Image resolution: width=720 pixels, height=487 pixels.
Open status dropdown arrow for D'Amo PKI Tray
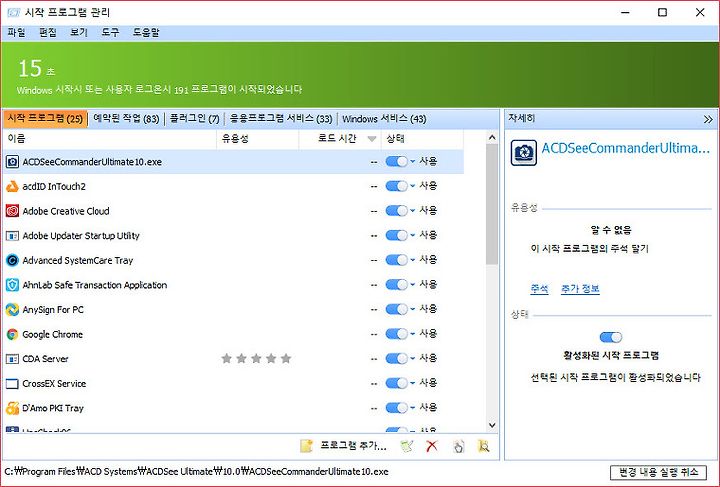pyautogui.click(x=412, y=408)
